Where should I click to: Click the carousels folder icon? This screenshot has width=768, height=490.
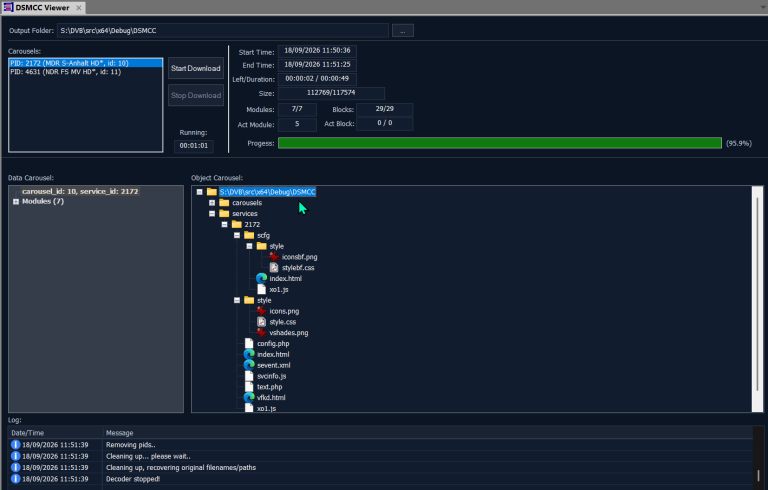click(x=224, y=202)
